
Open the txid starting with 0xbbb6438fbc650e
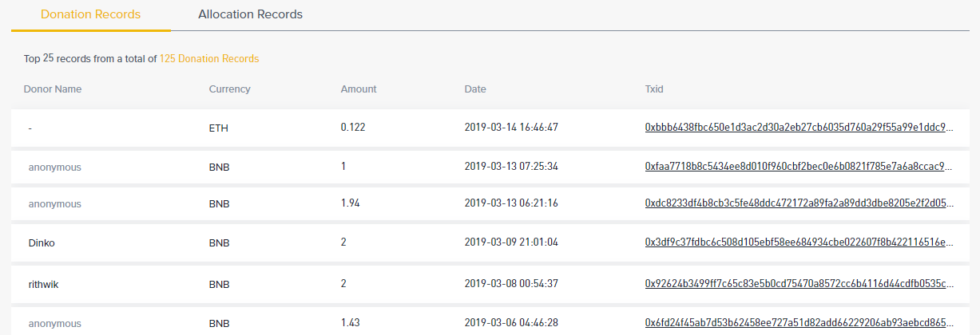pos(799,128)
